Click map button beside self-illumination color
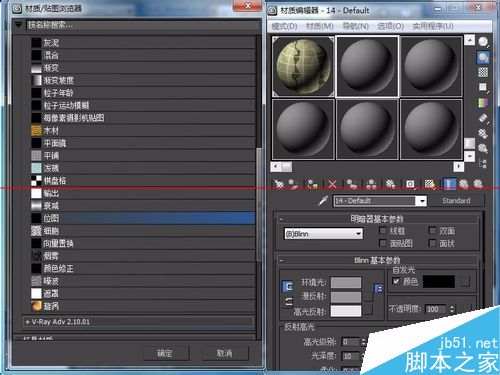 [466, 282]
